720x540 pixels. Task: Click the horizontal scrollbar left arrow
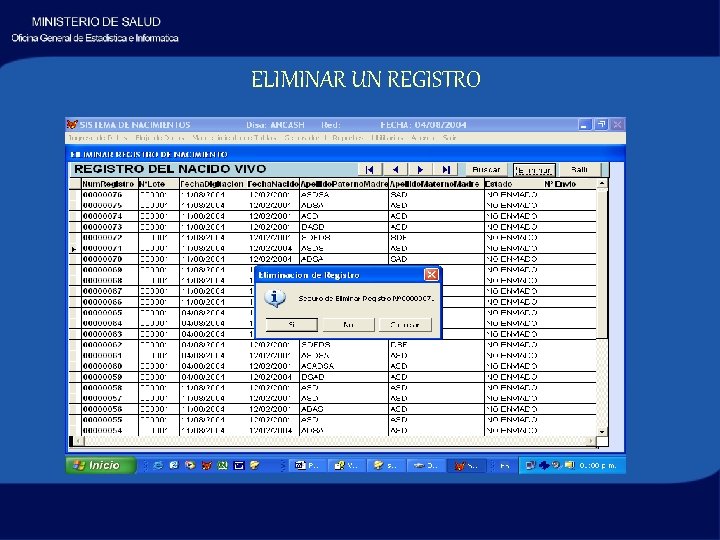pos(78,441)
